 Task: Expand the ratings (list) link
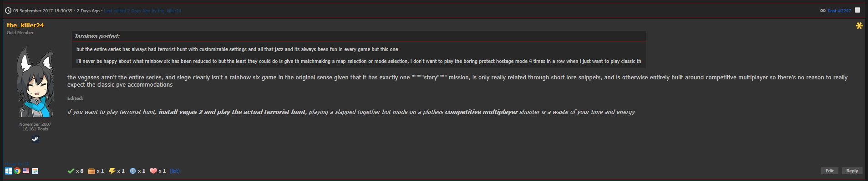[x=175, y=171]
